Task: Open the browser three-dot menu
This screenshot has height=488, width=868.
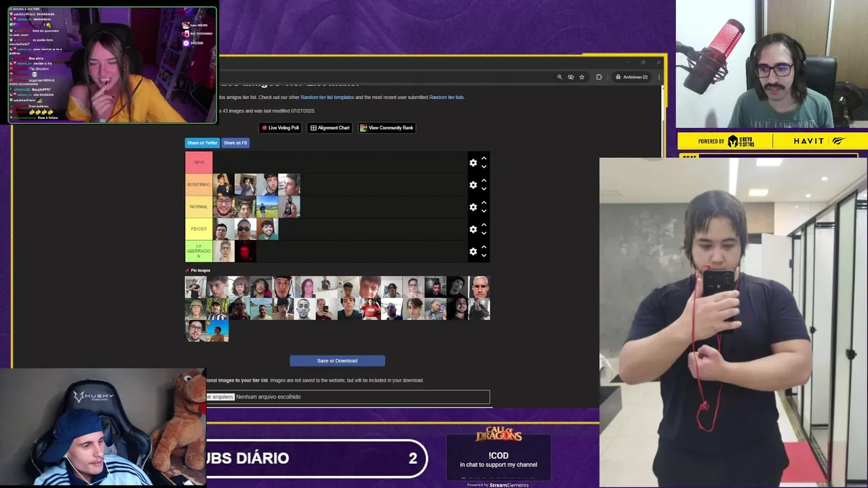Action: [x=658, y=77]
